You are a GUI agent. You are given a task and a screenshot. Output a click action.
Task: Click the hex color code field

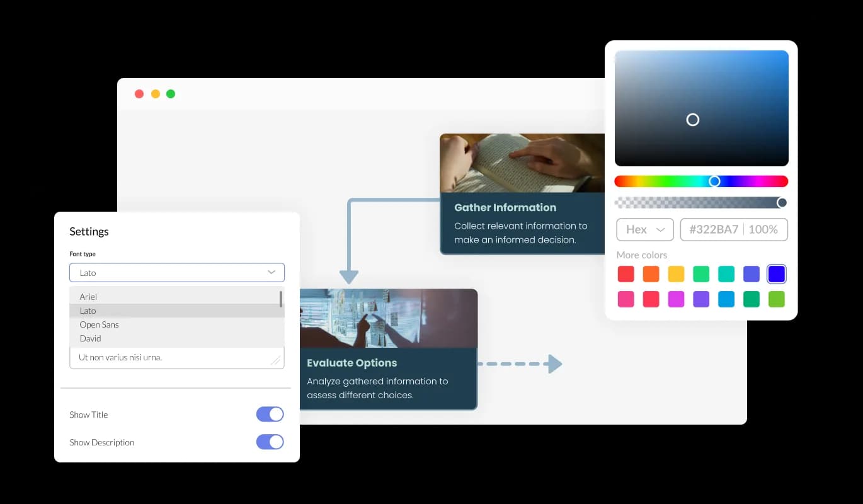pyautogui.click(x=713, y=230)
